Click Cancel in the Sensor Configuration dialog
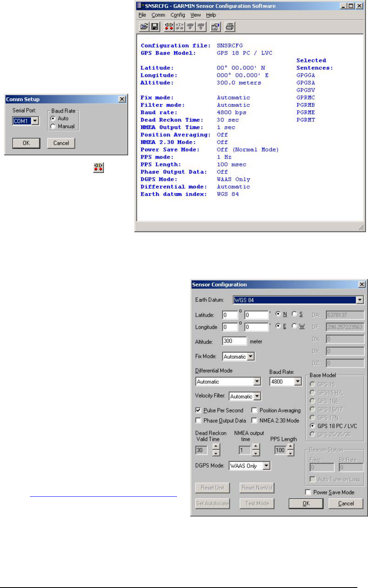Screen dimensions: 368x588 click(x=346, y=503)
